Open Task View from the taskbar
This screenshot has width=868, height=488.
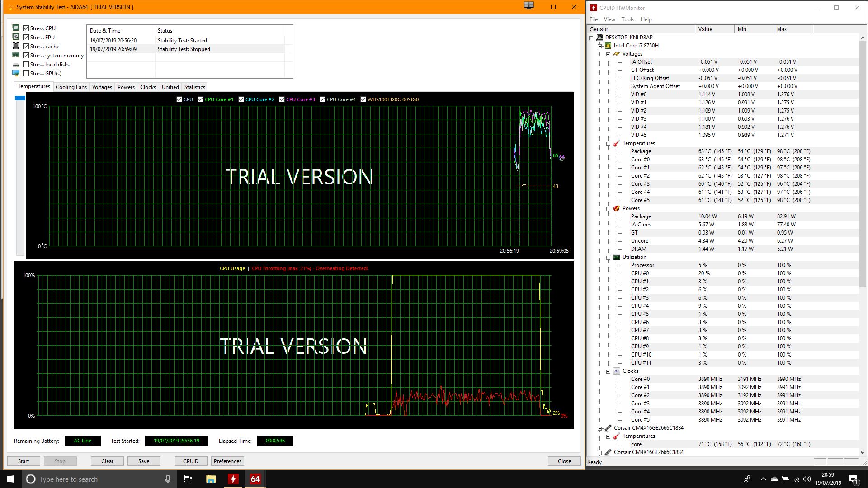(x=188, y=479)
